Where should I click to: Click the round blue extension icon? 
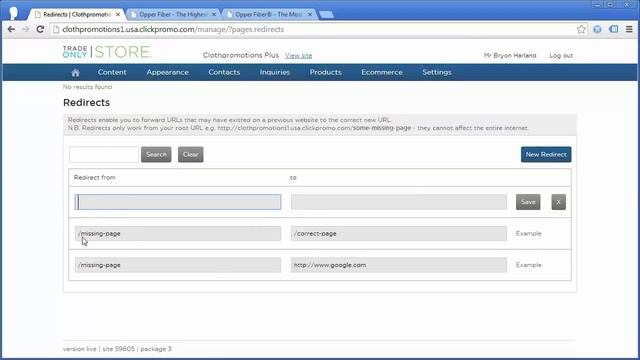tap(597, 29)
